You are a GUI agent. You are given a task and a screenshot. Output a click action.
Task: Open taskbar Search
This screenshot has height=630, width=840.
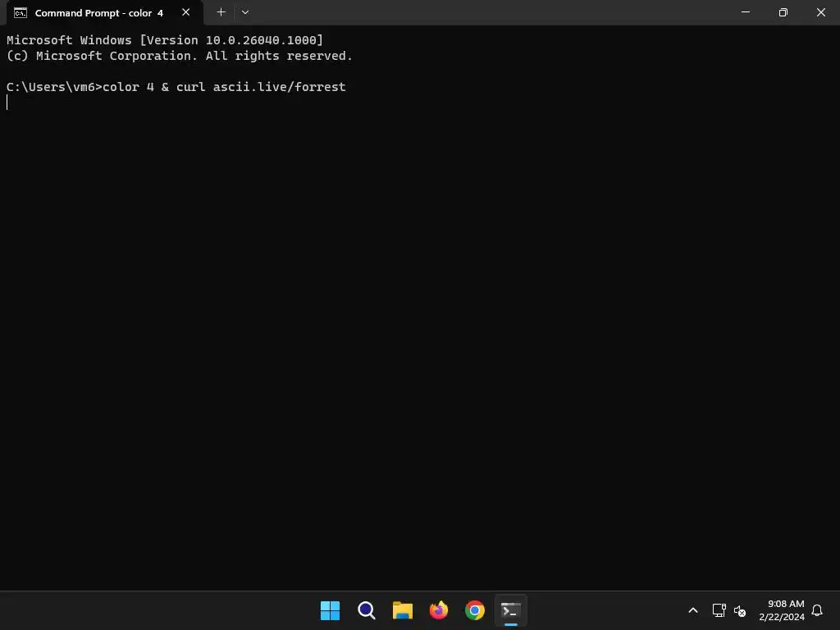pos(367,610)
